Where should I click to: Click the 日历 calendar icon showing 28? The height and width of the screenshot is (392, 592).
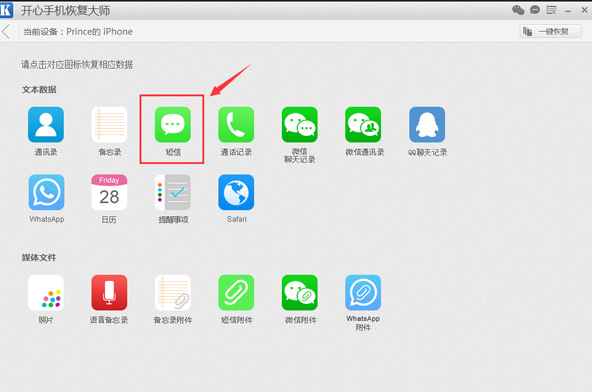(x=109, y=192)
